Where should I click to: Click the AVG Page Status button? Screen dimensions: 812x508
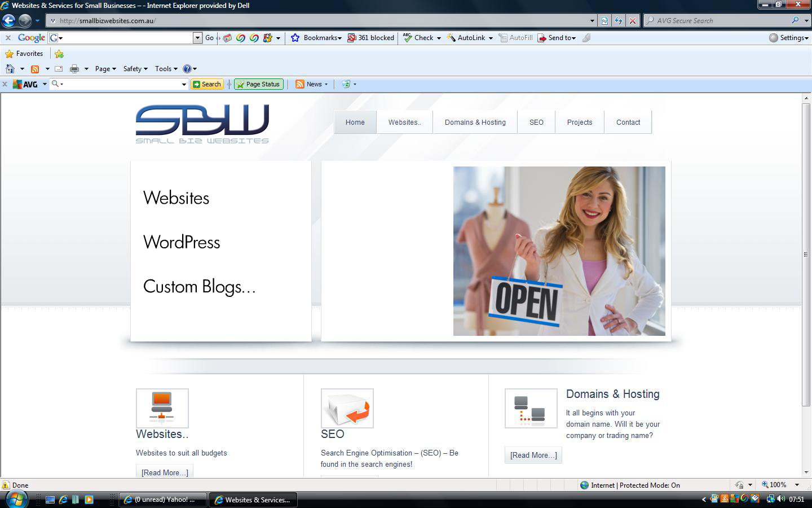tap(259, 84)
